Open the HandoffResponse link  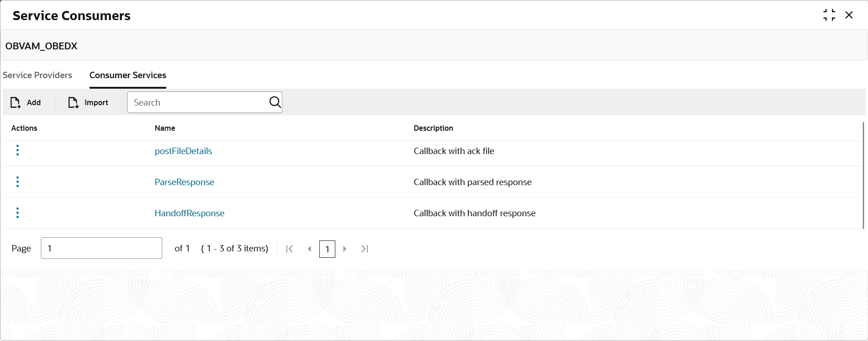click(190, 213)
